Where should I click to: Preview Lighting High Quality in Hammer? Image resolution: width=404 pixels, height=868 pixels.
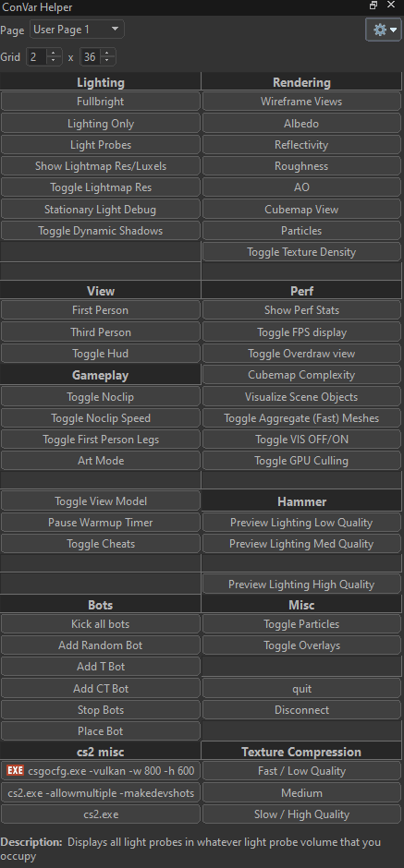click(x=301, y=584)
